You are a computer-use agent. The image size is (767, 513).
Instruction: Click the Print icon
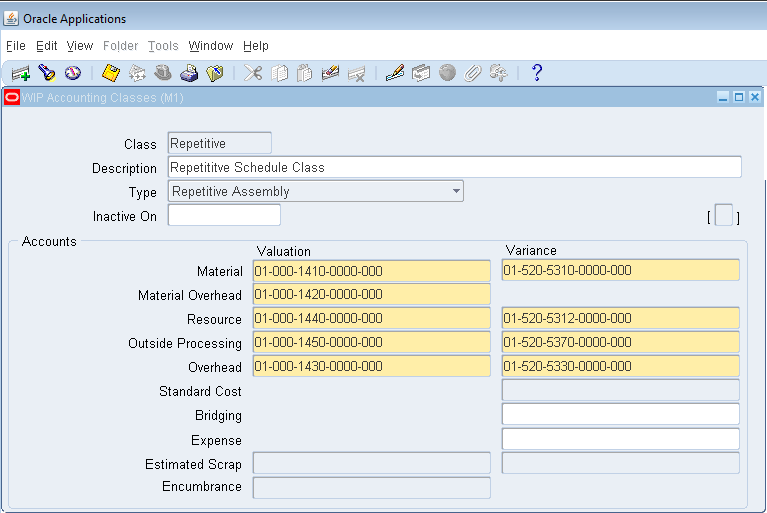[189, 73]
